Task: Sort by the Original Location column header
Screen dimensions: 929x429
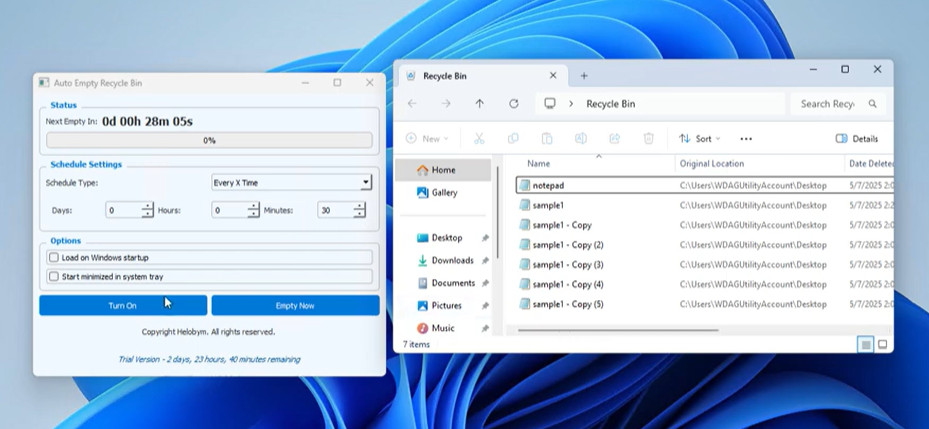Action: (x=712, y=164)
